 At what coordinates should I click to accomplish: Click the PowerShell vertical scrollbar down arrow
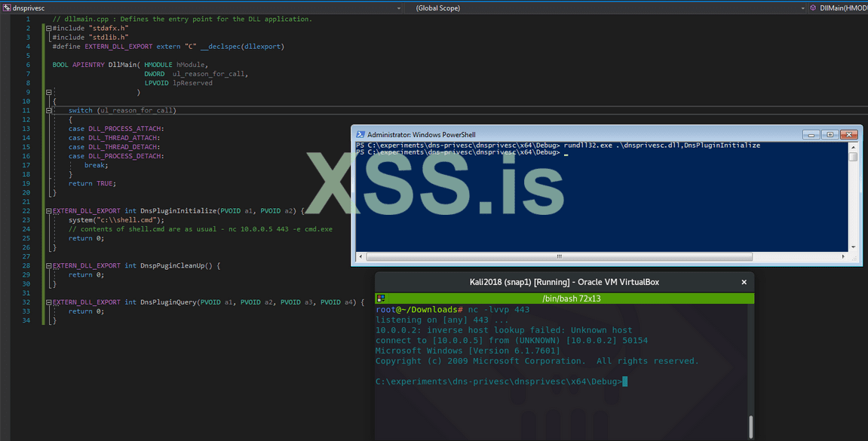coord(853,247)
